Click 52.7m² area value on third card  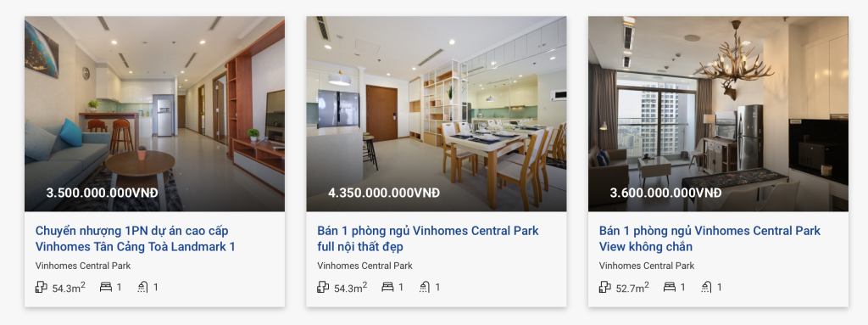point(632,288)
